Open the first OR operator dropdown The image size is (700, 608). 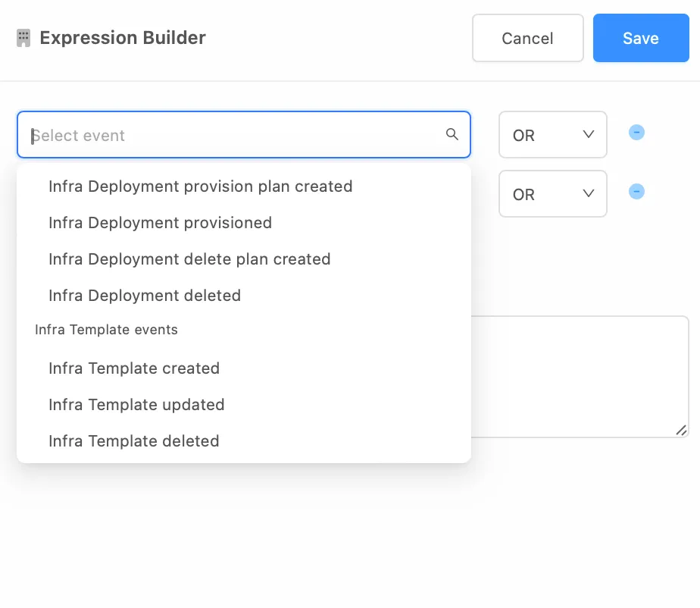[x=553, y=134]
